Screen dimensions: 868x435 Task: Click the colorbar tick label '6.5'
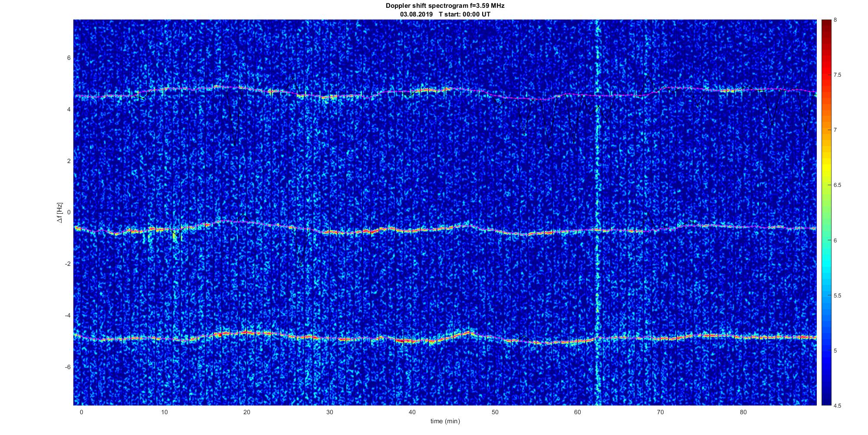click(838, 185)
